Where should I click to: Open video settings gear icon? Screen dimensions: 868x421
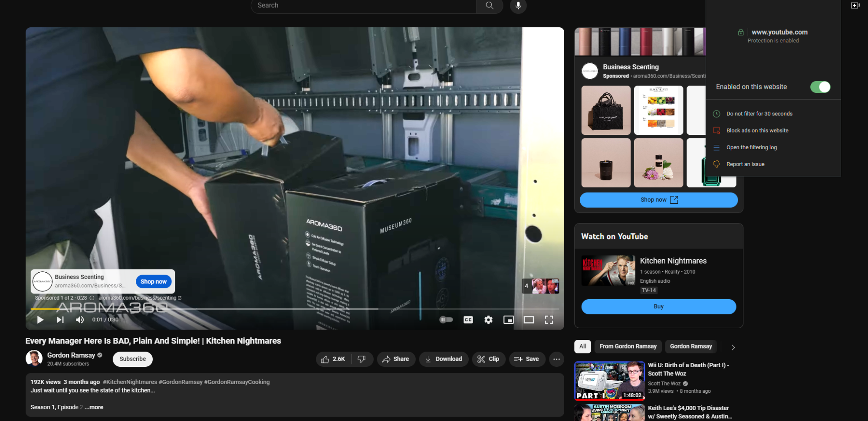488,320
